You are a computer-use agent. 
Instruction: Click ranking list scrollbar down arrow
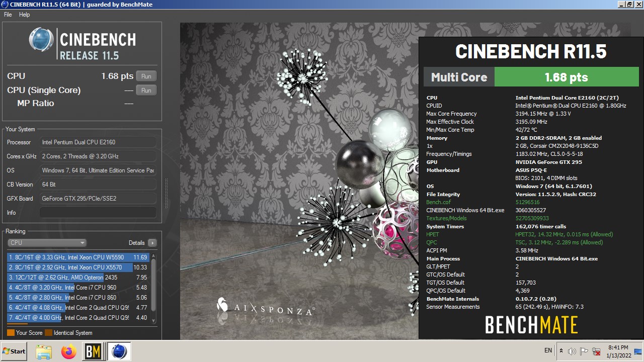(x=153, y=320)
